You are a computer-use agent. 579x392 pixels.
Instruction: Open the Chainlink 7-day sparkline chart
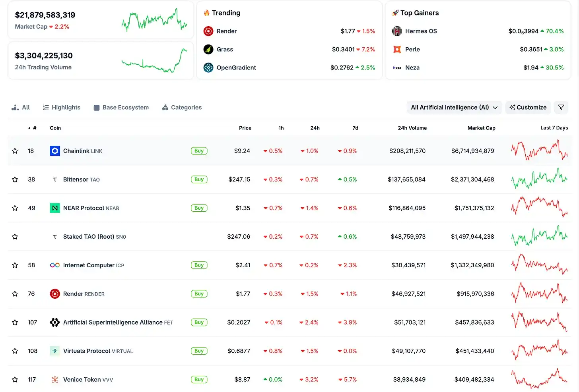pyautogui.click(x=539, y=151)
